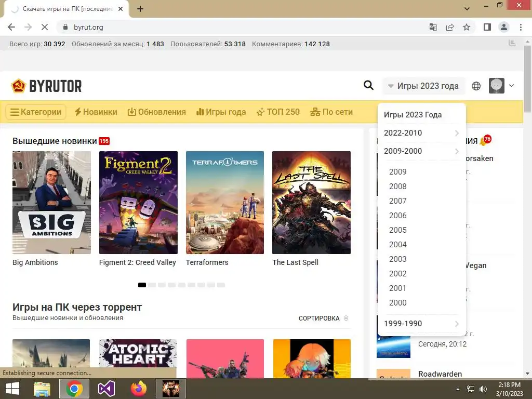Expand the 2022-2010 year group

(421, 133)
